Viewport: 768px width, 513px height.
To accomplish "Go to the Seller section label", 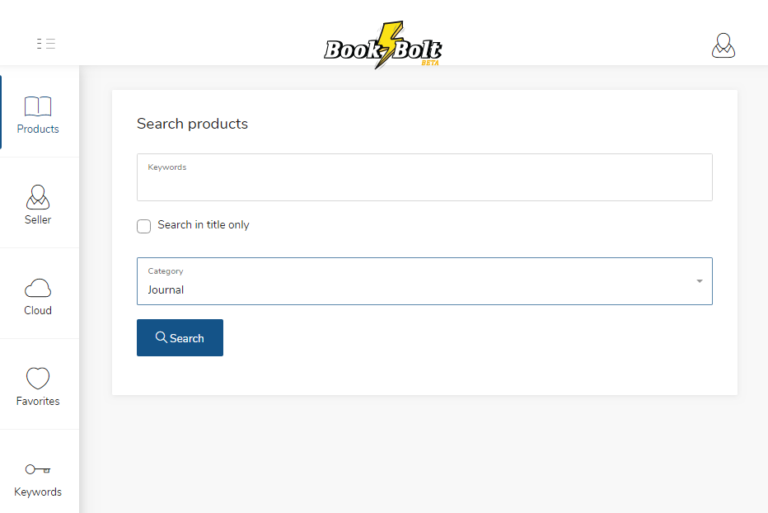I will (38, 220).
